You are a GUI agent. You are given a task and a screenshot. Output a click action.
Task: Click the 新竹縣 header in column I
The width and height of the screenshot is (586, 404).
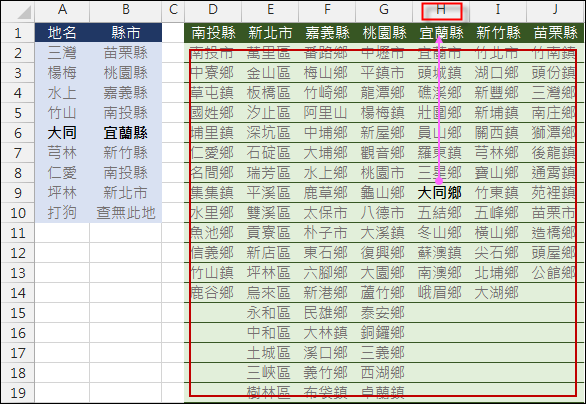click(498, 33)
